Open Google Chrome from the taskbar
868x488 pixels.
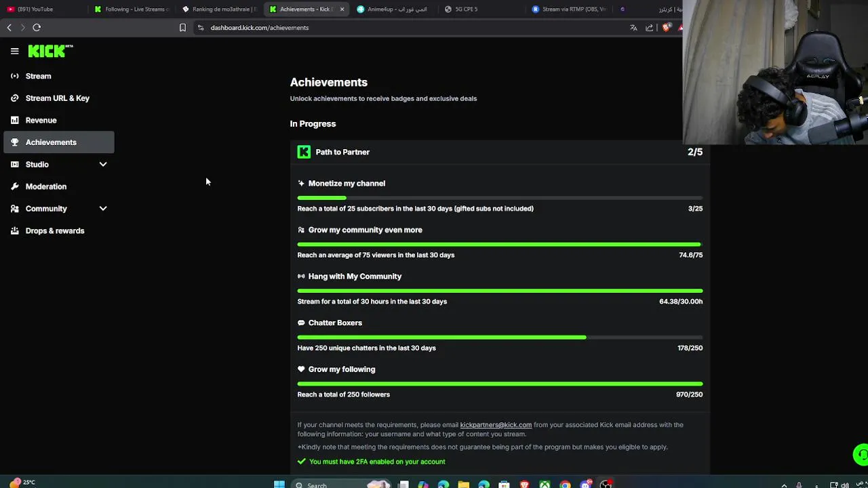(x=565, y=485)
